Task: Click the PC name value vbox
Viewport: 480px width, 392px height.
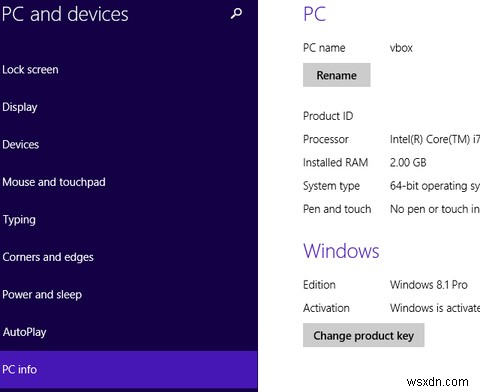Action: [x=401, y=48]
